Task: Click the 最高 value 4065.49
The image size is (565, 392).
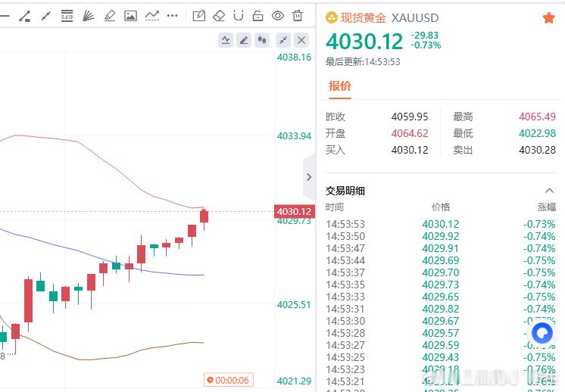Action: pos(537,117)
